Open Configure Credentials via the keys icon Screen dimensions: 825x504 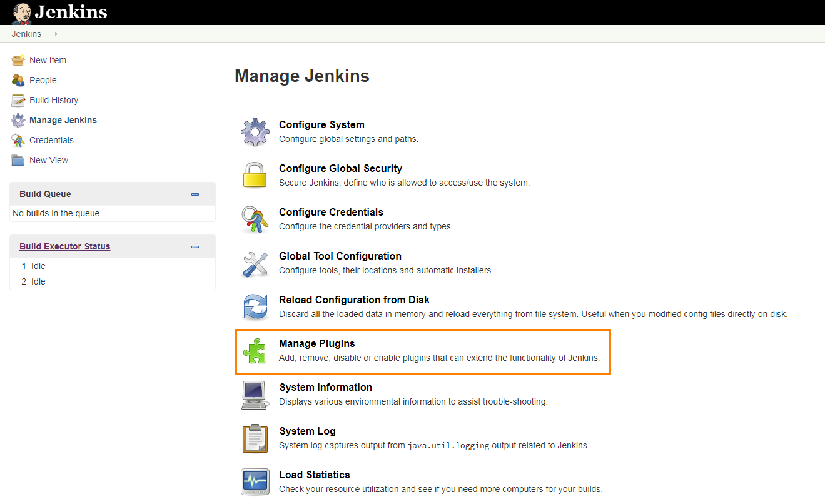click(255, 219)
